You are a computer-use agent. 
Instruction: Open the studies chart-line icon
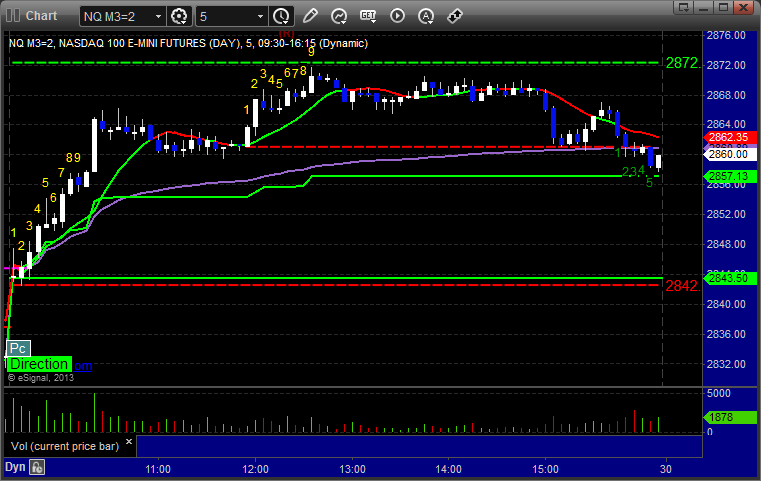tap(339, 16)
